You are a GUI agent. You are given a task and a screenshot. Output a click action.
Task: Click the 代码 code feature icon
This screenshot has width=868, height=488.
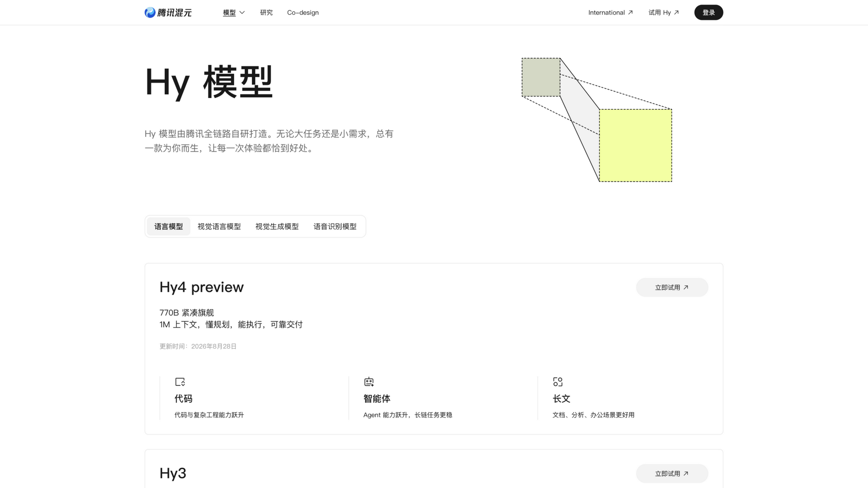pyautogui.click(x=180, y=382)
